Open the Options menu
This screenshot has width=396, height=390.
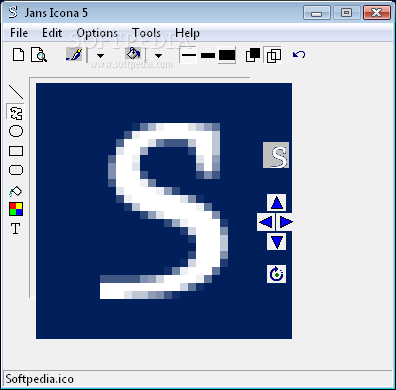tap(97, 33)
